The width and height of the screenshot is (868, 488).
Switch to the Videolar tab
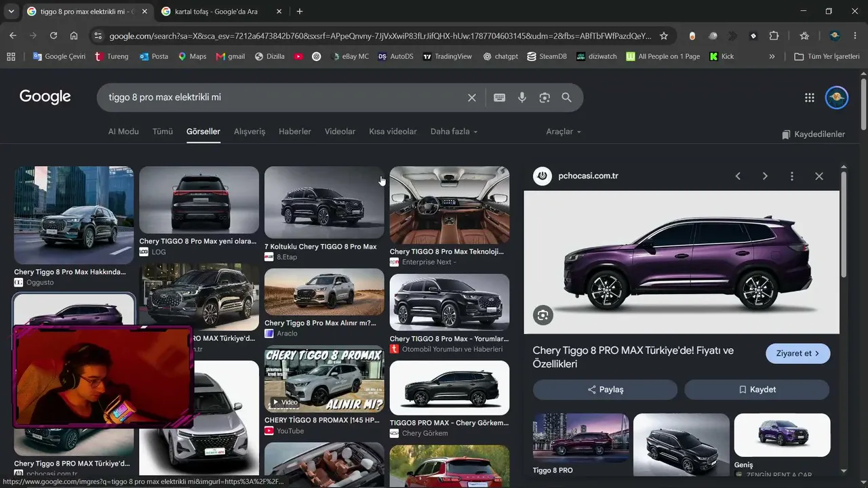click(340, 131)
